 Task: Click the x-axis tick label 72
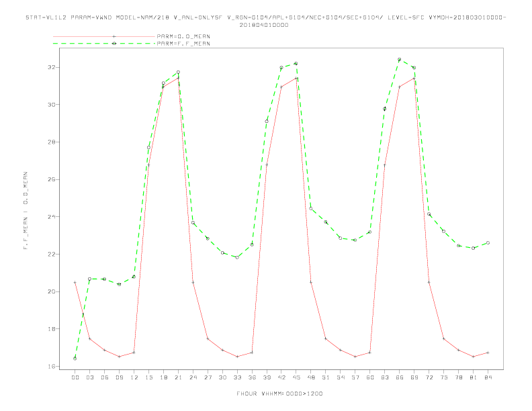tap(429, 377)
